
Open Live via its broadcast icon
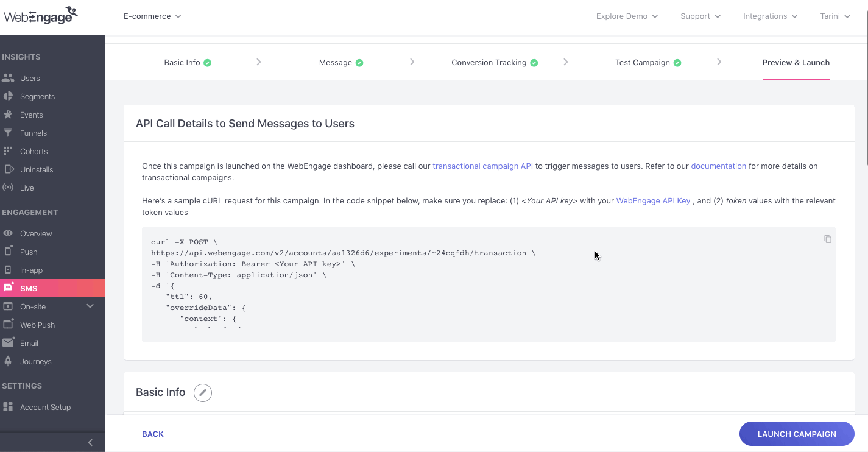8,188
